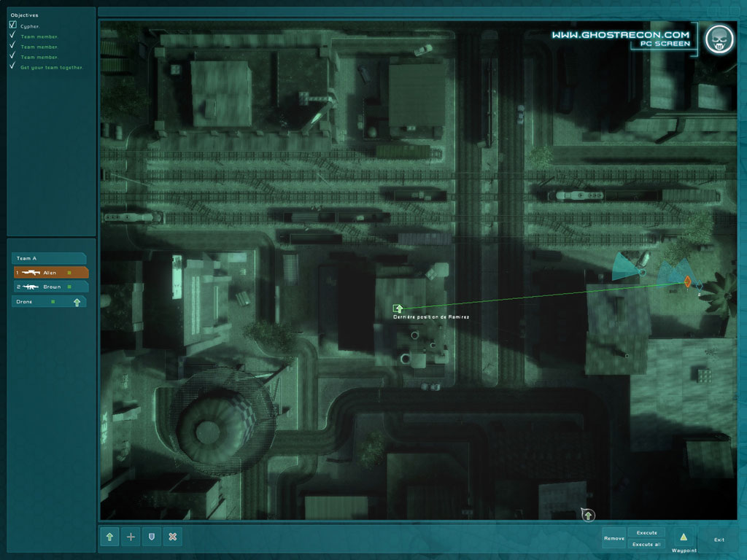Expand the Team A roster header

[x=49, y=258]
